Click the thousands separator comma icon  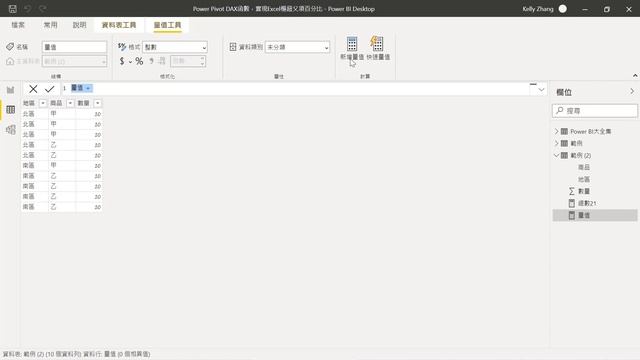151,61
